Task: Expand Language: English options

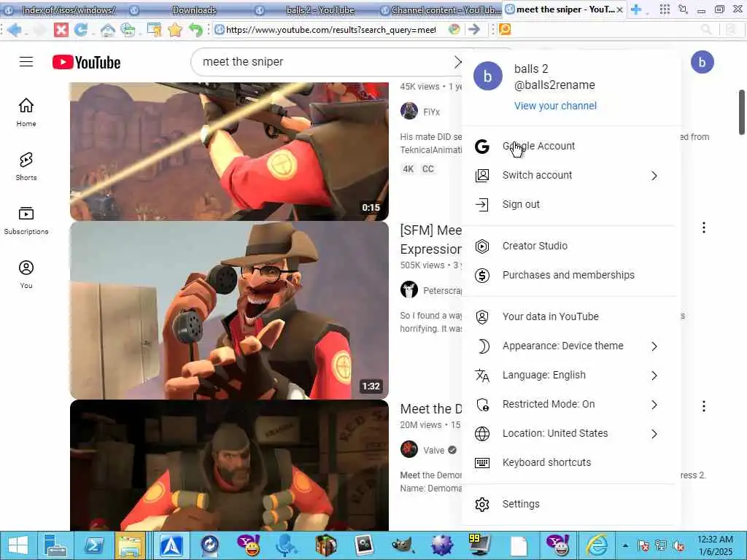Action: pos(654,376)
